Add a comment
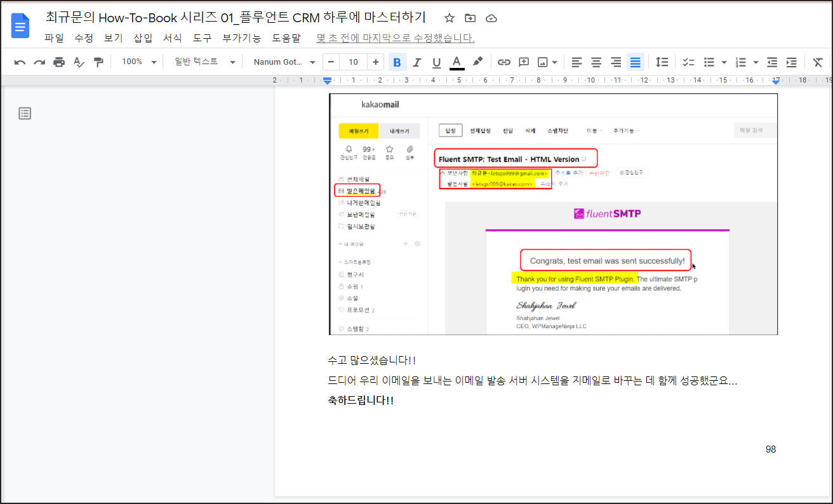Screen dimensions: 833x504 524,62
